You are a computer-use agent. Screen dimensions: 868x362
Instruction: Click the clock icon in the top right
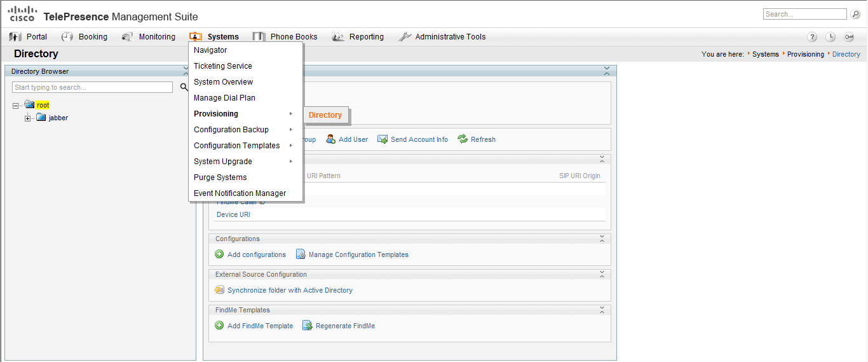coord(831,37)
